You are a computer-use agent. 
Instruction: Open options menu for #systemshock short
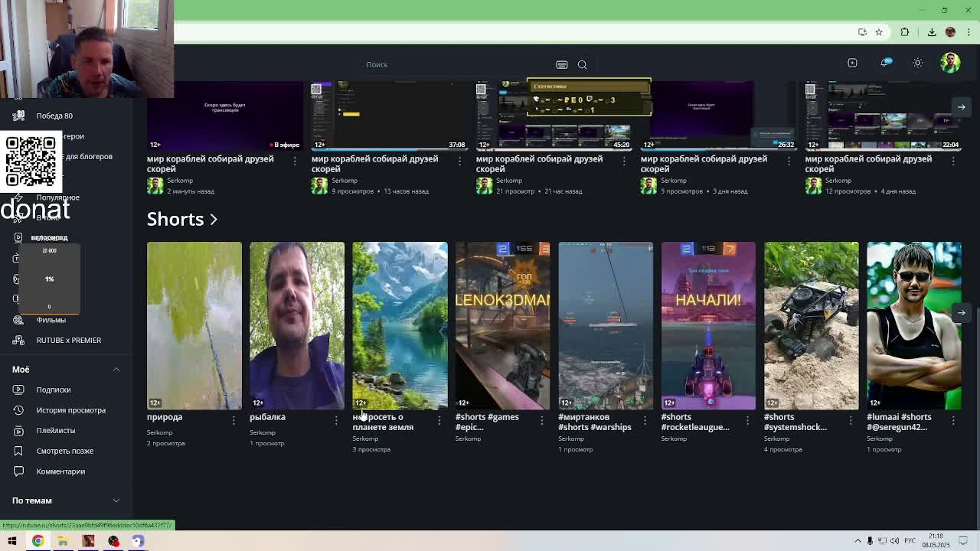[851, 420]
